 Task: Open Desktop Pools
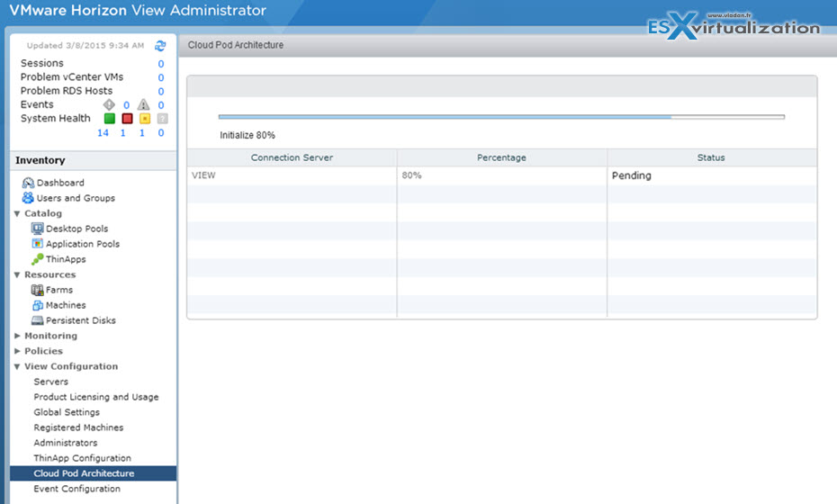click(76, 229)
